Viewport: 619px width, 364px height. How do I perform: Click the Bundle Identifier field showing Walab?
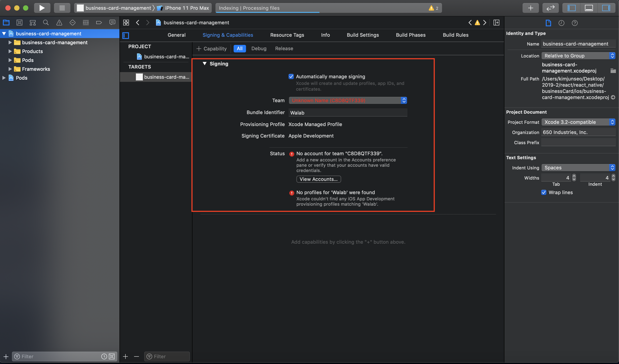(x=347, y=113)
